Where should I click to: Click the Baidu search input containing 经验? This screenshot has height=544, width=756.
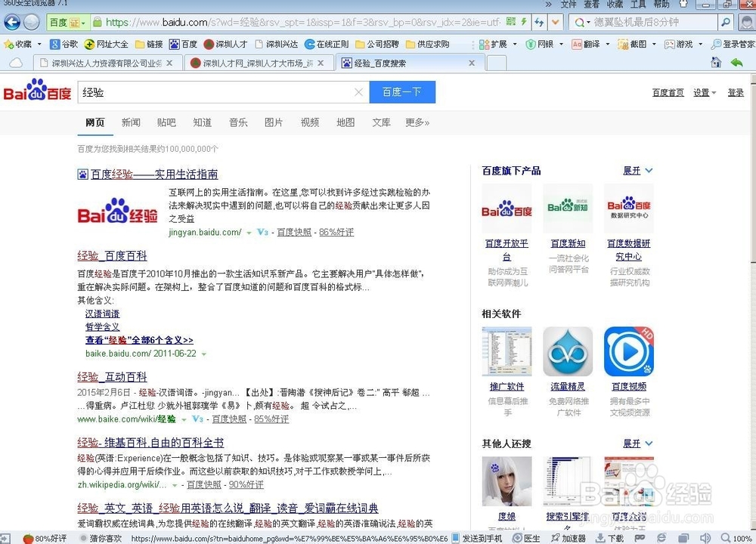click(x=212, y=92)
